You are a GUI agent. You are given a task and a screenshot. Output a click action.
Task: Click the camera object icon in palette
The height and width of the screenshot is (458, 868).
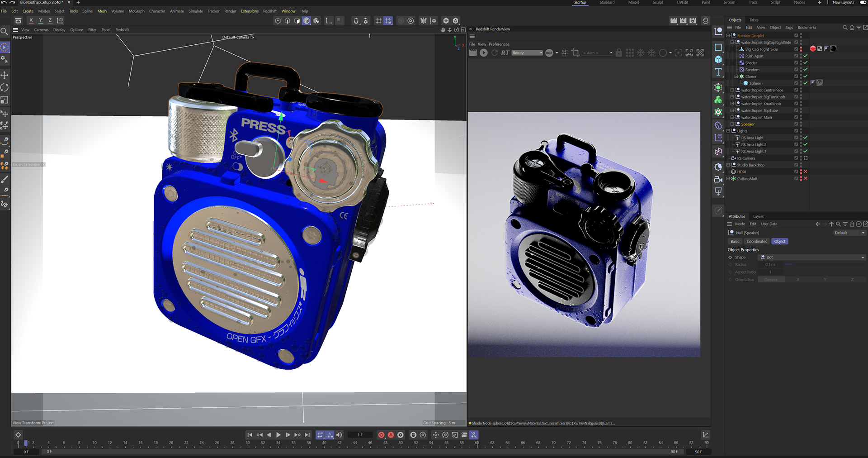point(718,179)
